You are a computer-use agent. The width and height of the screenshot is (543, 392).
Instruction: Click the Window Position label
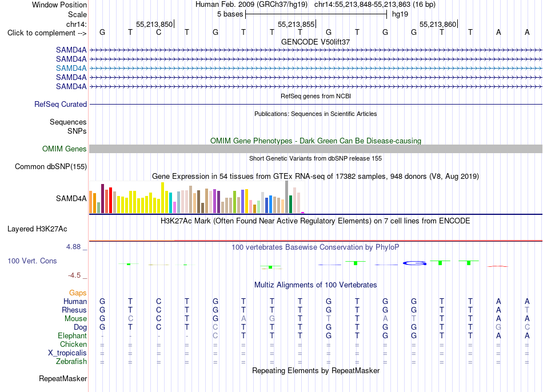[x=59, y=5]
